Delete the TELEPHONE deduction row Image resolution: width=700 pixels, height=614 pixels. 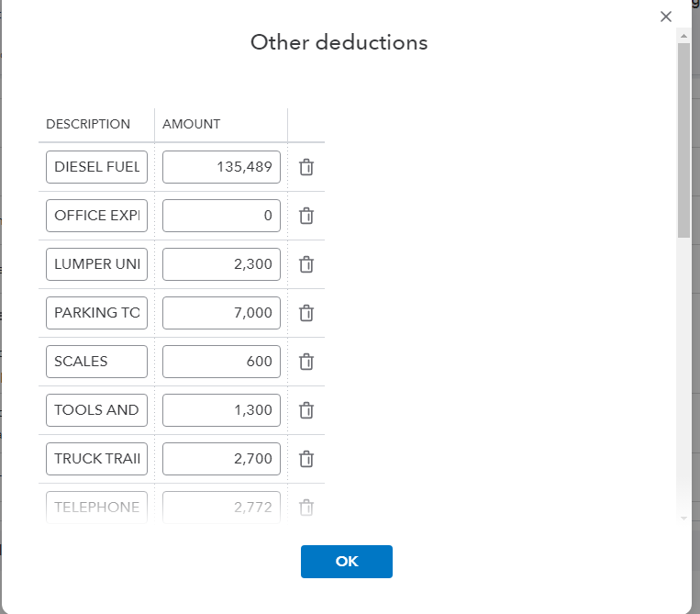click(306, 507)
